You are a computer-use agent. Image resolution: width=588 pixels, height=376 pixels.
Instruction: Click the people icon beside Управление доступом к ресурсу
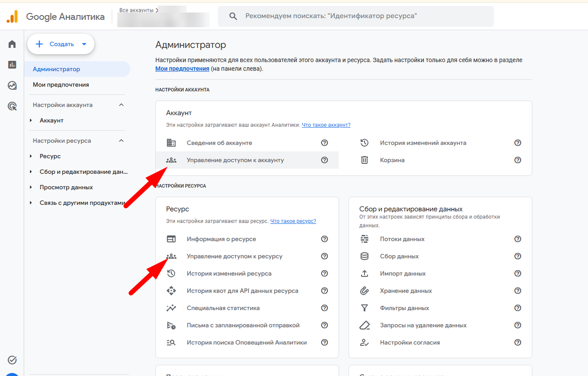click(x=171, y=256)
